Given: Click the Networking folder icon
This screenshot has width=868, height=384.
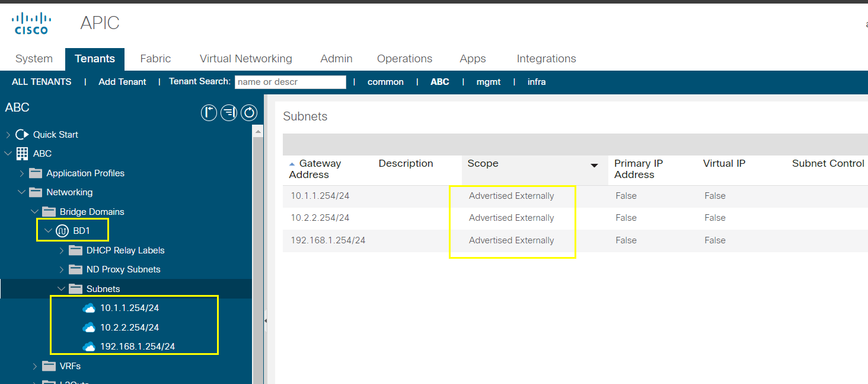Looking at the screenshot, I should tap(36, 192).
